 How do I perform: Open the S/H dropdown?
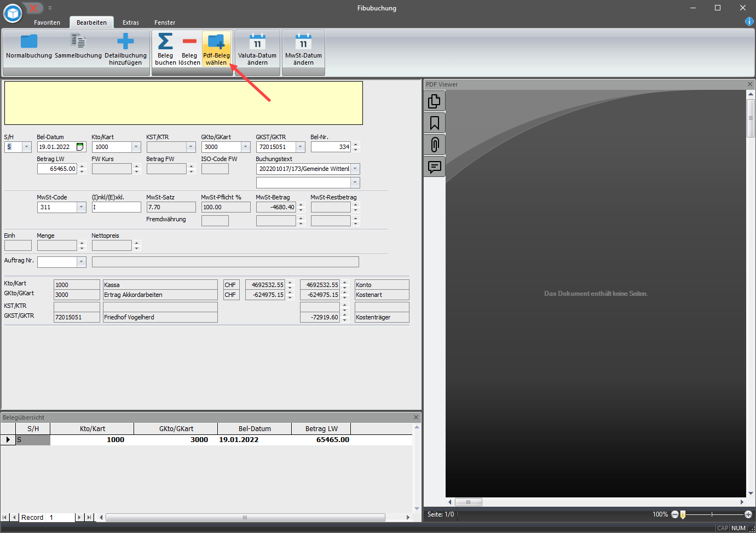pos(26,147)
